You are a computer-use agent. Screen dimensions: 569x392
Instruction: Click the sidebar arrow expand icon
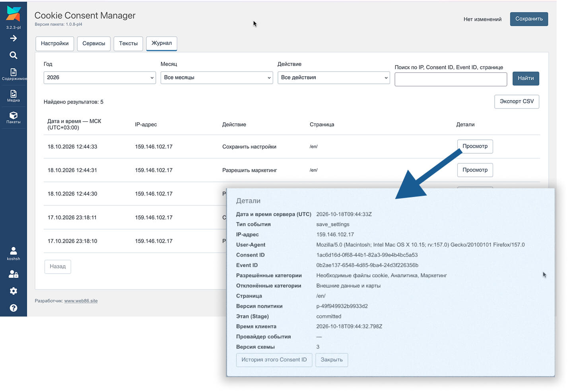(14, 38)
